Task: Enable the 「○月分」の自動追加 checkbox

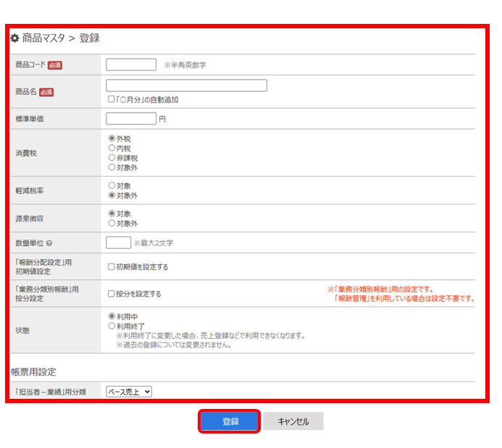Action: coord(111,100)
